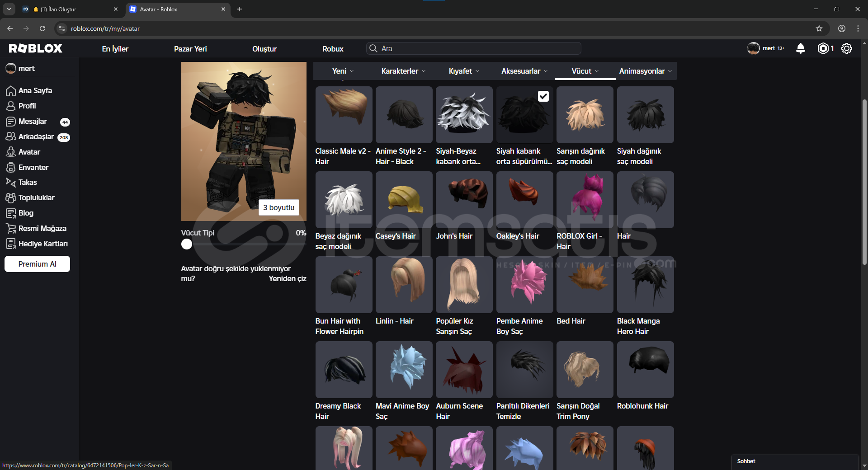Select Black Manga Hero Hair thumbnail
The height and width of the screenshot is (470, 868).
(x=645, y=285)
